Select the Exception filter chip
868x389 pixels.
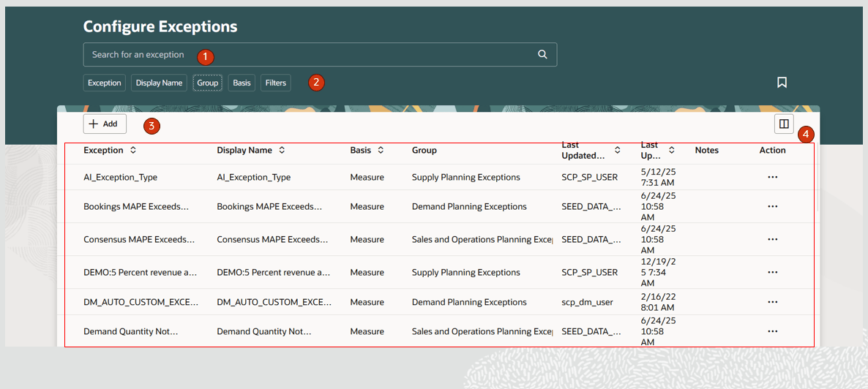105,83
